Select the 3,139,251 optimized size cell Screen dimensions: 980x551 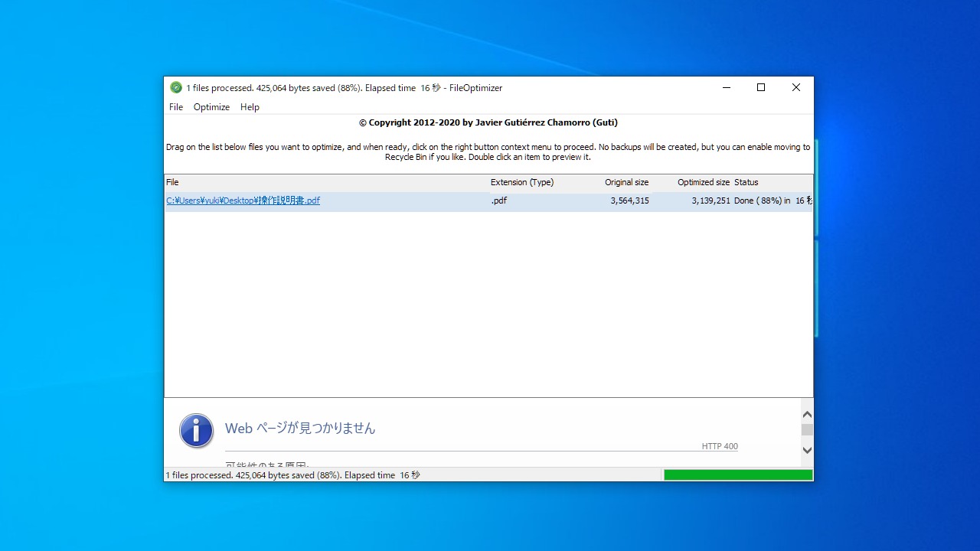click(710, 201)
